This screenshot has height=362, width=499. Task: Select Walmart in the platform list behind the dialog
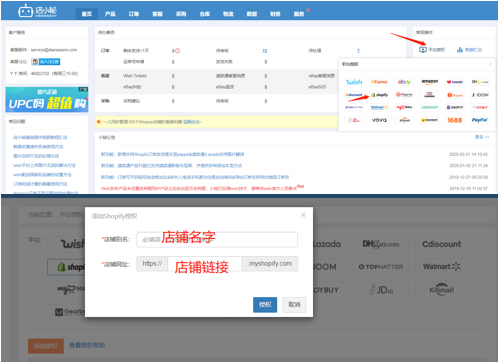click(442, 267)
